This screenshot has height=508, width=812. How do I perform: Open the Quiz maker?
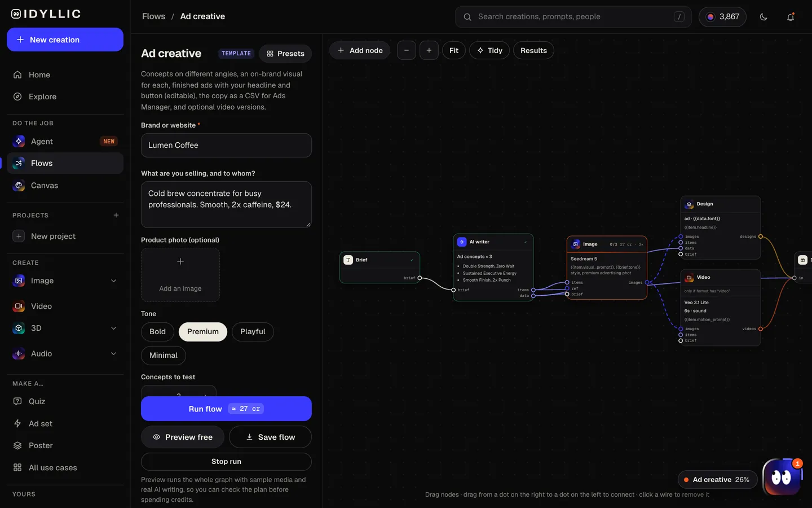point(65,401)
